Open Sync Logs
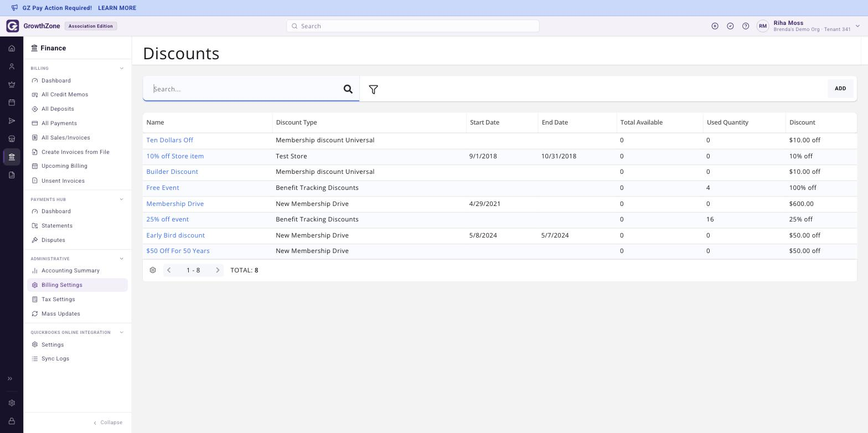The width and height of the screenshot is (868, 433). click(x=55, y=359)
